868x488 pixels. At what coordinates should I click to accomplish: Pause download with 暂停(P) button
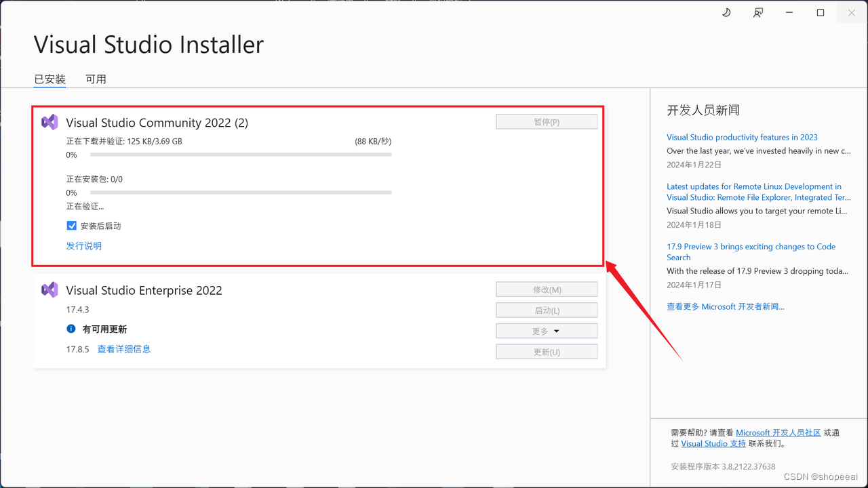(x=547, y=122)
